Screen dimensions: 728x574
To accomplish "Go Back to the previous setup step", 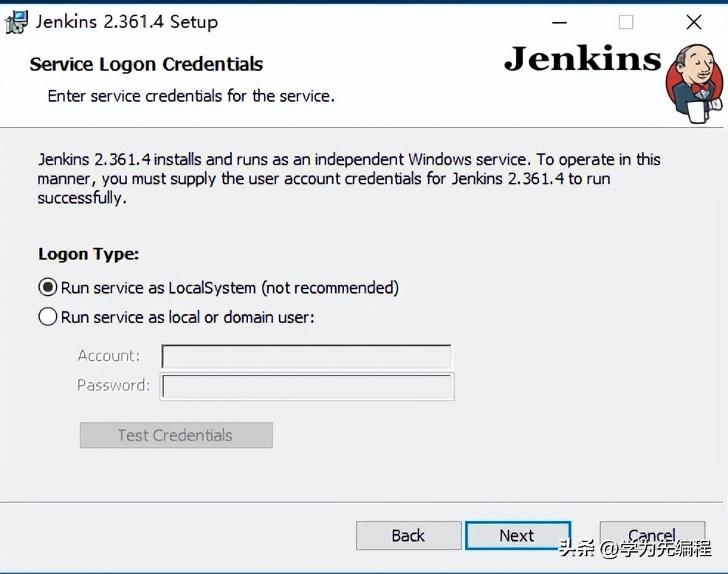I will [408, 536].
